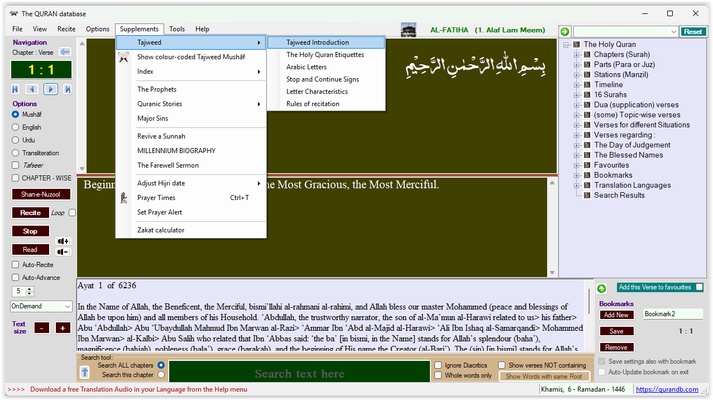Click the Bookmark2 name field
The height and width of the screenshot is (400, 713).
673,314
